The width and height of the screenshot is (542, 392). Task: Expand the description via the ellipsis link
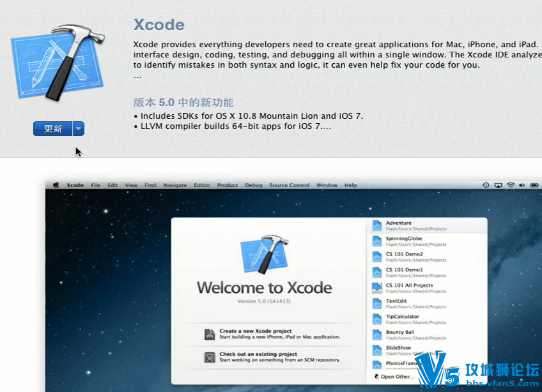pyautogui.click(x=137, y=77)
